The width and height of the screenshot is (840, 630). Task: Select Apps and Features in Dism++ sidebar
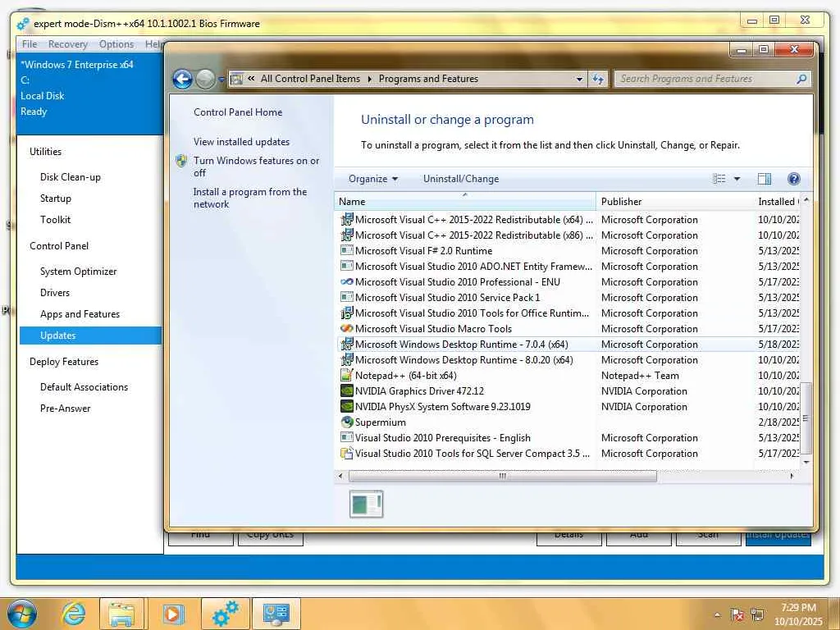pos(80,314)
